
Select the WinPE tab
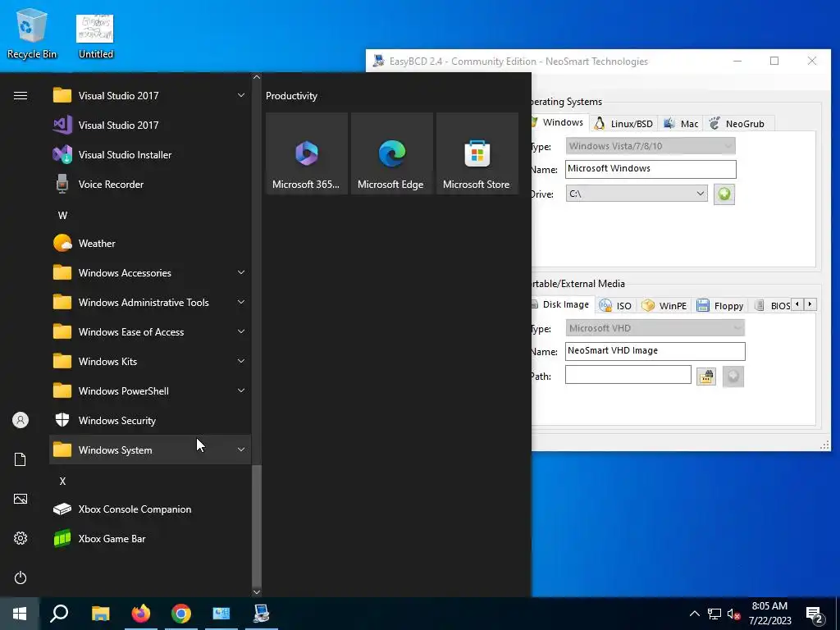[x=664, y=305]
